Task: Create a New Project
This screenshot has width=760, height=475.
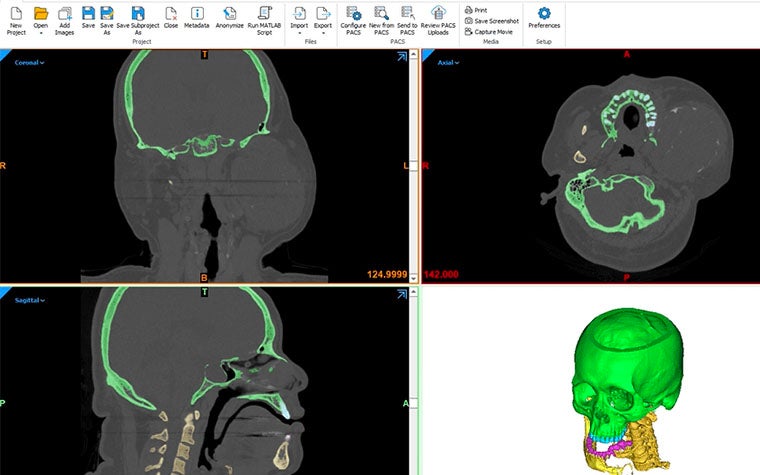Action: (x=16, y=20)
